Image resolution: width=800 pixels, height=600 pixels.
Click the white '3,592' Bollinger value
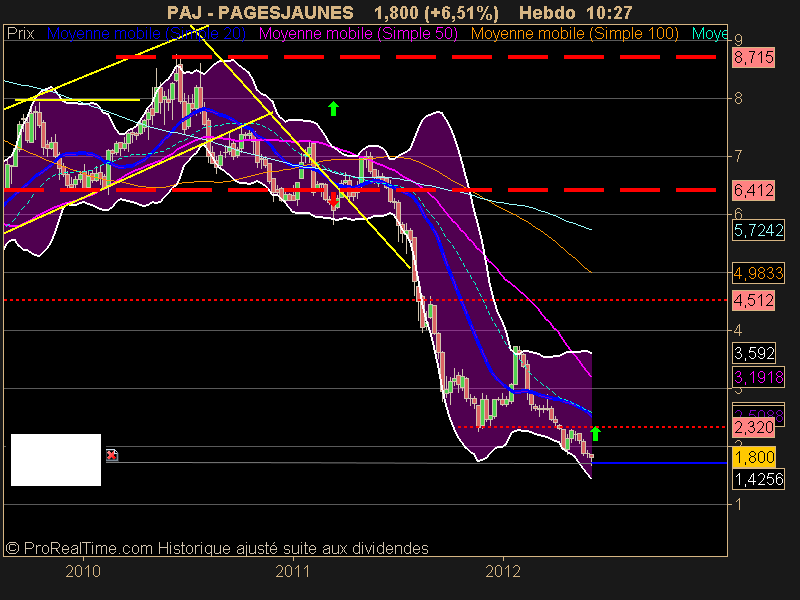pos(754,353)
